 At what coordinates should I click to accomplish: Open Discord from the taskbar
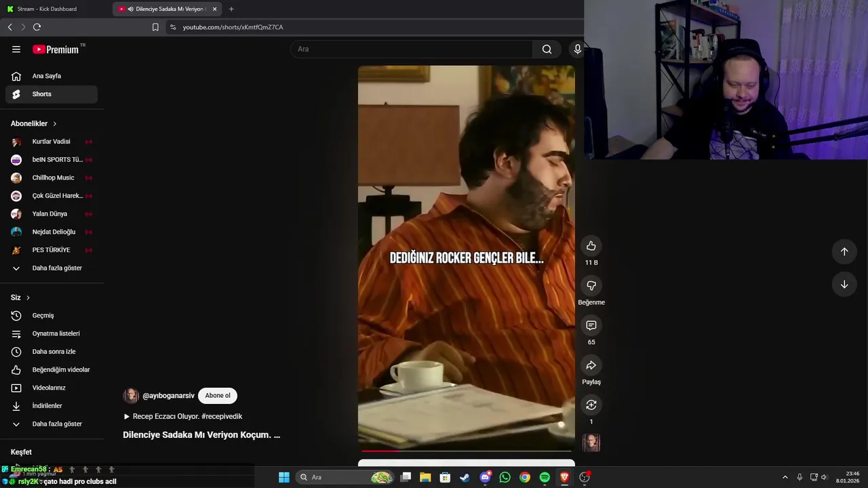coord(485,477)
